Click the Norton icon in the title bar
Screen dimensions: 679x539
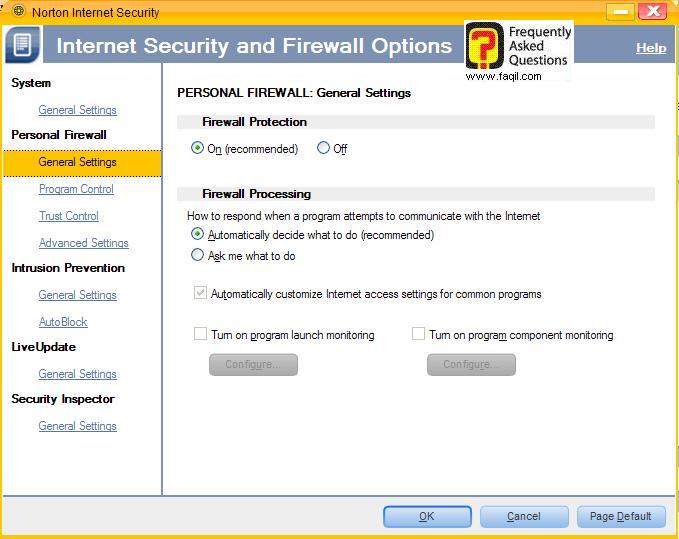18,12
